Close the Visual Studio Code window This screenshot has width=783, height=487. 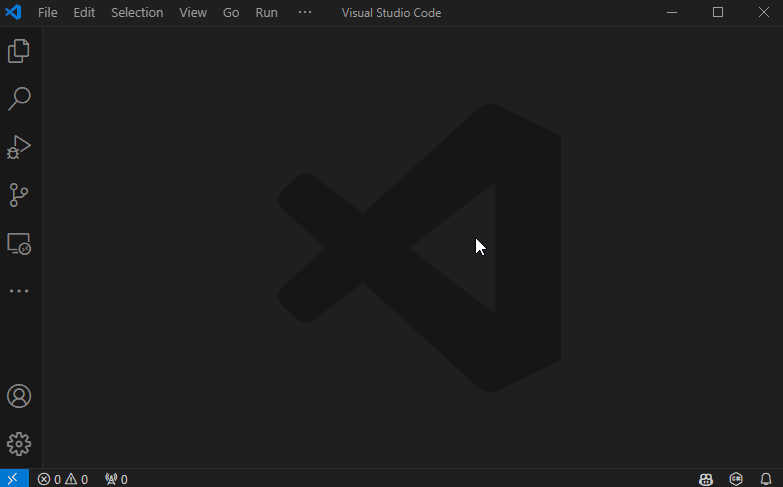764,12
